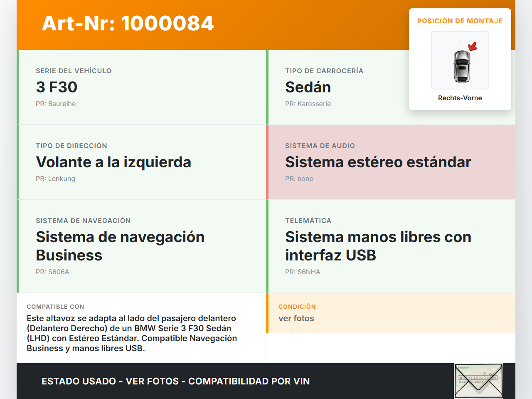The image size is (532, 399).
Task: Select the 'Art-Nr: 1000084' heading
Action: [128, 23]
